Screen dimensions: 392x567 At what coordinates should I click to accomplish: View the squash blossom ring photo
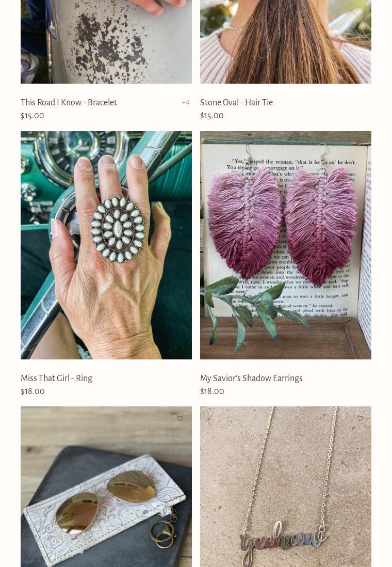pos(106,245)
